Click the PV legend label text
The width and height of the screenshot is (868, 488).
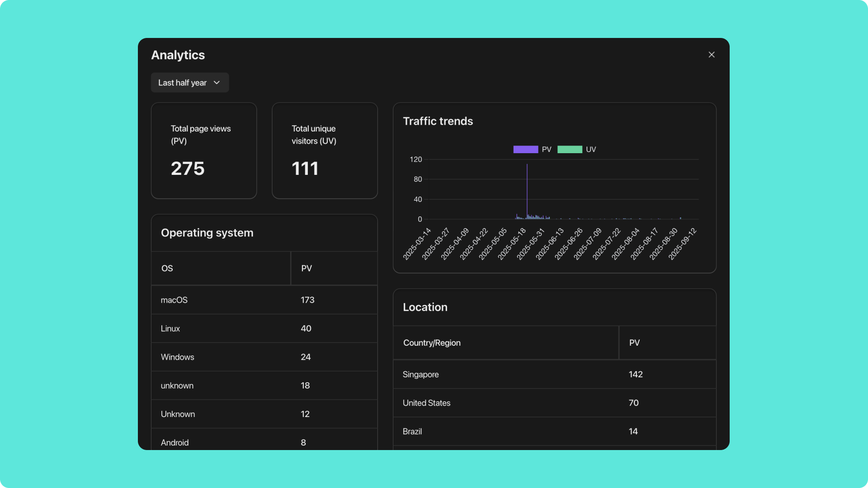(547, 150)
